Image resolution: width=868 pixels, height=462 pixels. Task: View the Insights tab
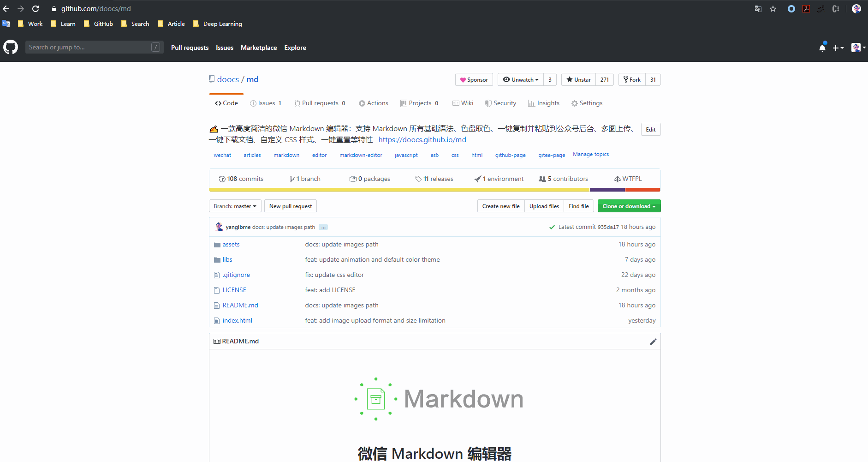(x=544, y=103)
